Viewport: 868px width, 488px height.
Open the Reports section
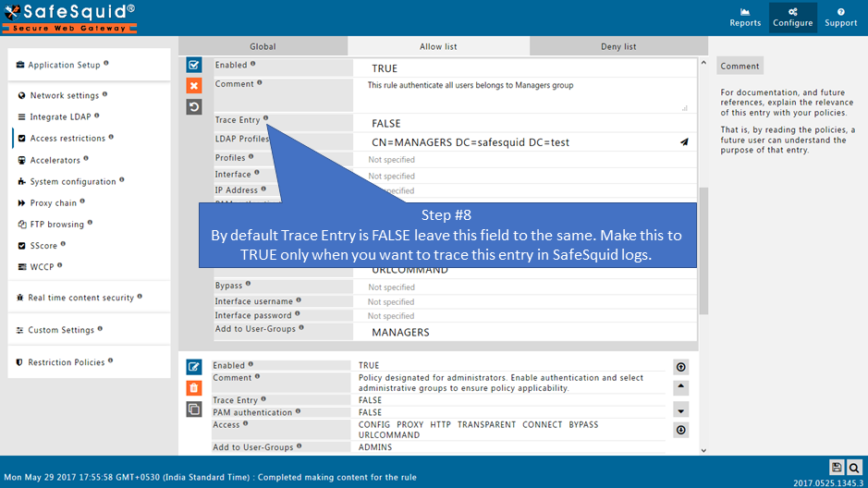click(x=745, y=18)
